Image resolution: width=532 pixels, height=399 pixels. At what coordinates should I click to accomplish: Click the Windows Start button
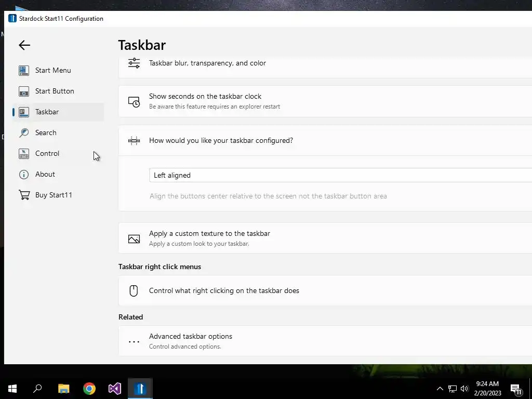[x=12, y=389]
